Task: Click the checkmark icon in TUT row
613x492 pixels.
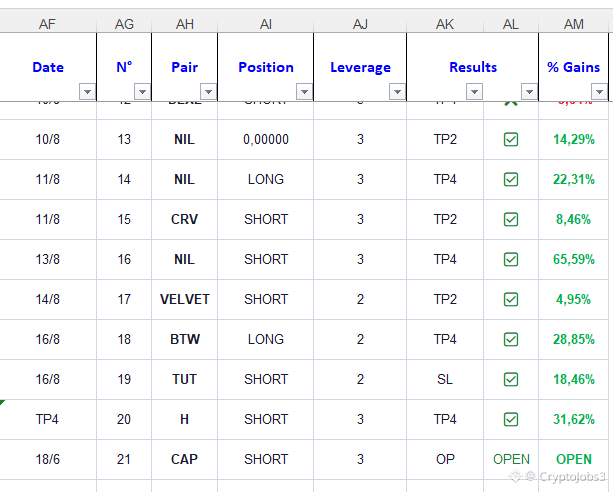Action: [x=511, y=379]
